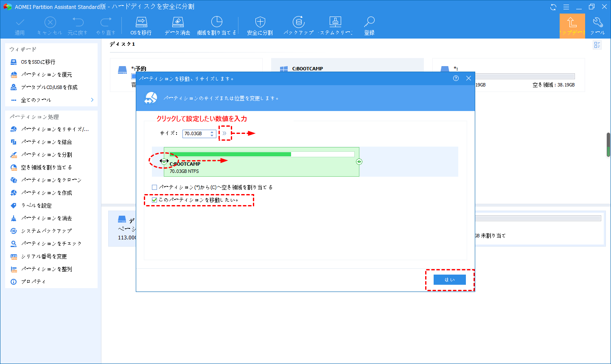611x364 pixels.
Task: Click the help icon in the resize dialog
Action: 456,78
